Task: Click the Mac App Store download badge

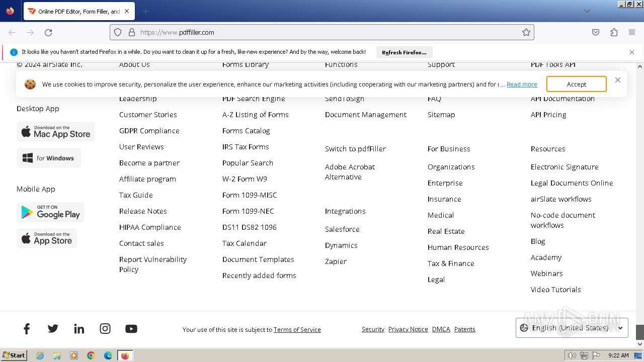Action: pyautogui.click(x=56, y=132)
